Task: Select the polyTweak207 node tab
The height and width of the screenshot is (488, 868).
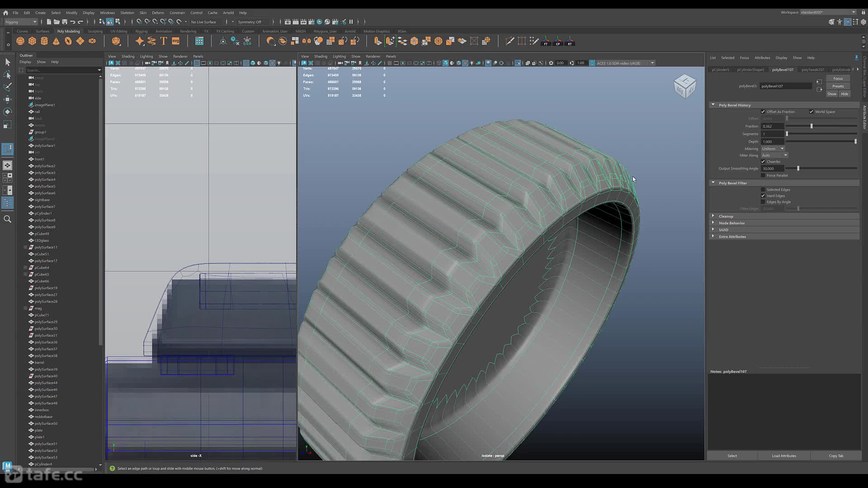Action: [x=812, y=70]
